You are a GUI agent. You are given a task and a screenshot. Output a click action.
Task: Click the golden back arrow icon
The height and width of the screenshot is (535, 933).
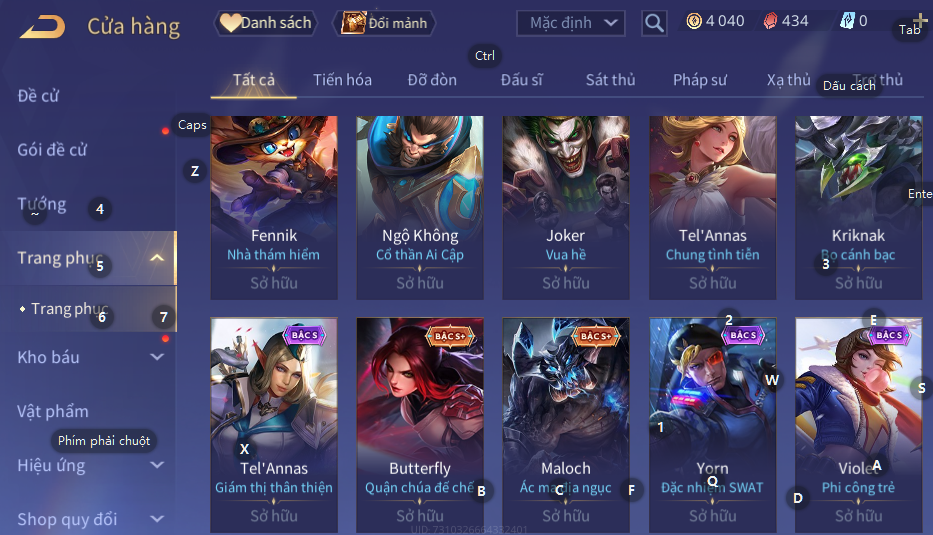(42, 27)
